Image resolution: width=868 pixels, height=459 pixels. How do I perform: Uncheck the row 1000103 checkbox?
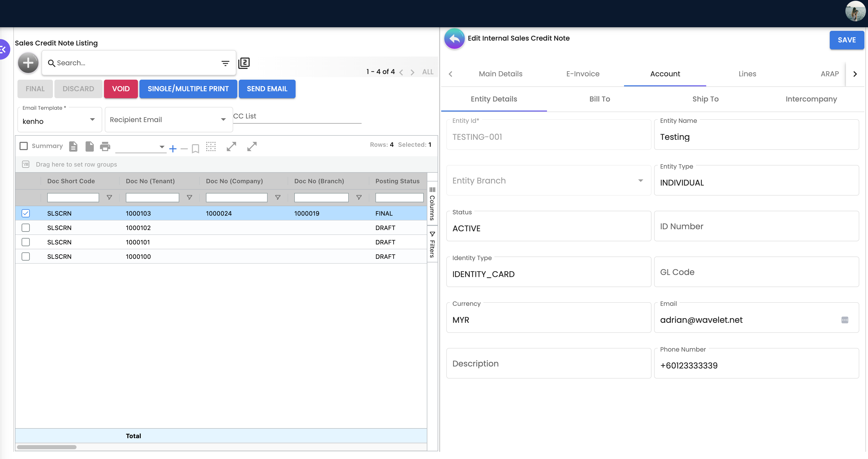tap(26, 213)
